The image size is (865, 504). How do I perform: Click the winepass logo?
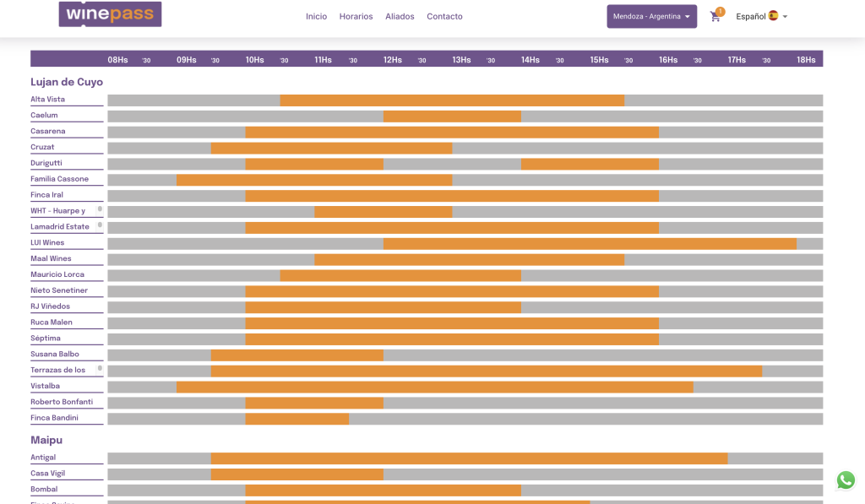[x=110, y=14]
